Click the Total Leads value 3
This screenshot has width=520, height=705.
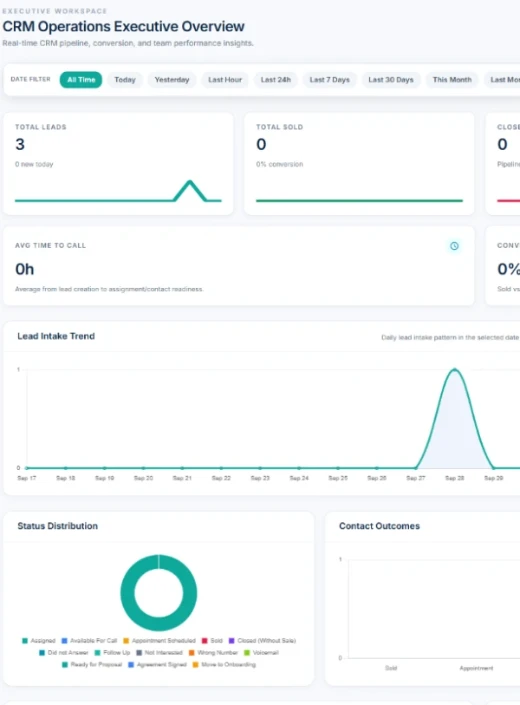pyautogui.click(x=20, y=144)
